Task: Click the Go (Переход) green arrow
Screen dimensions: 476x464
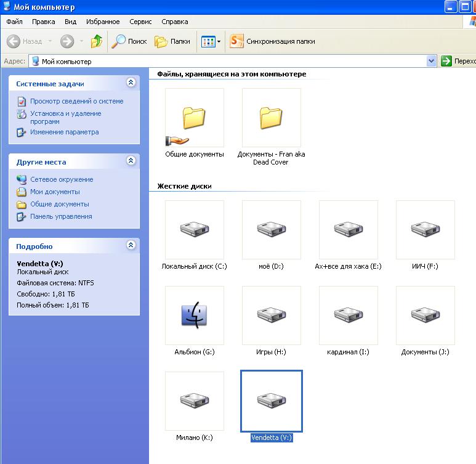Action: 446,61
